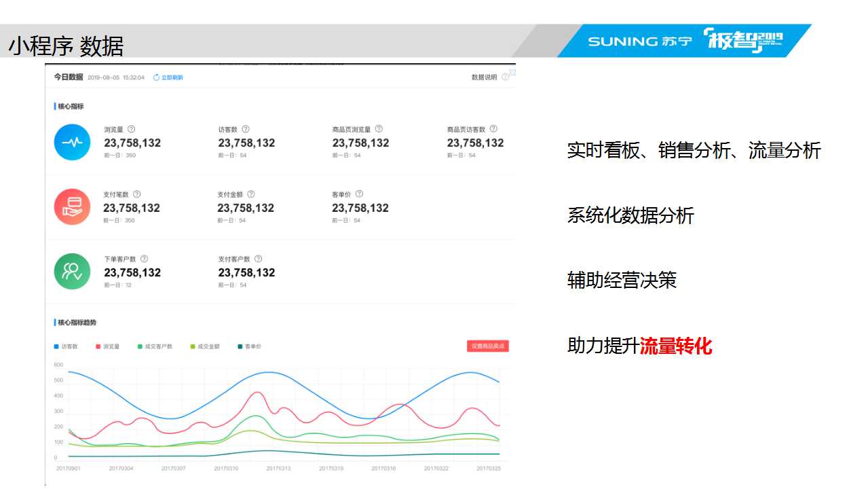The image size is (868, 489).
Task: Click help icon beside 支付金额
Action: tap(250, 194)
